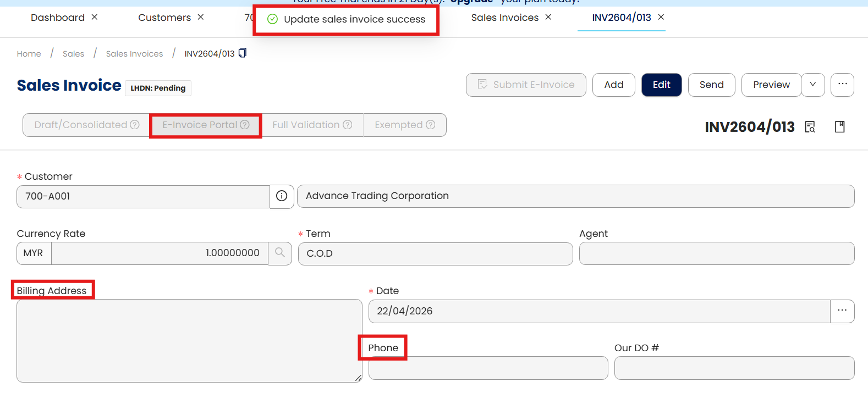This screenshot has height=393, width=868.
Task: Copy invoice number icon beside breadcrumb INV2604/013
Action: (x=243, y=53)
